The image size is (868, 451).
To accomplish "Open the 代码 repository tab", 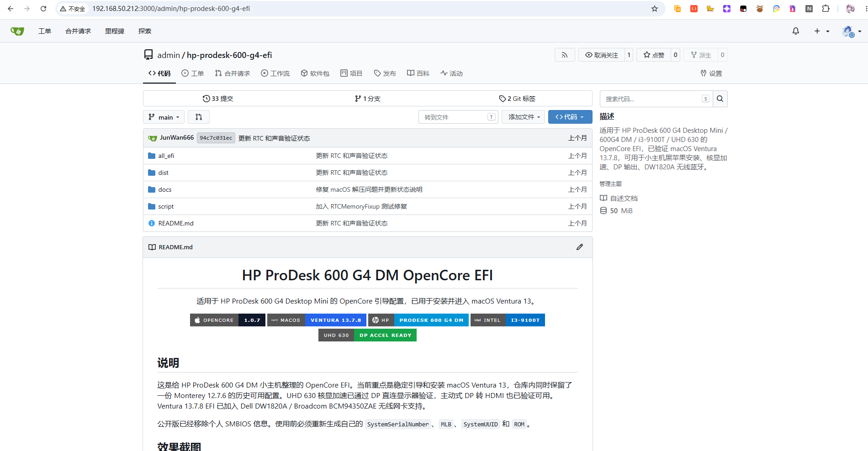I will [159, 73].
